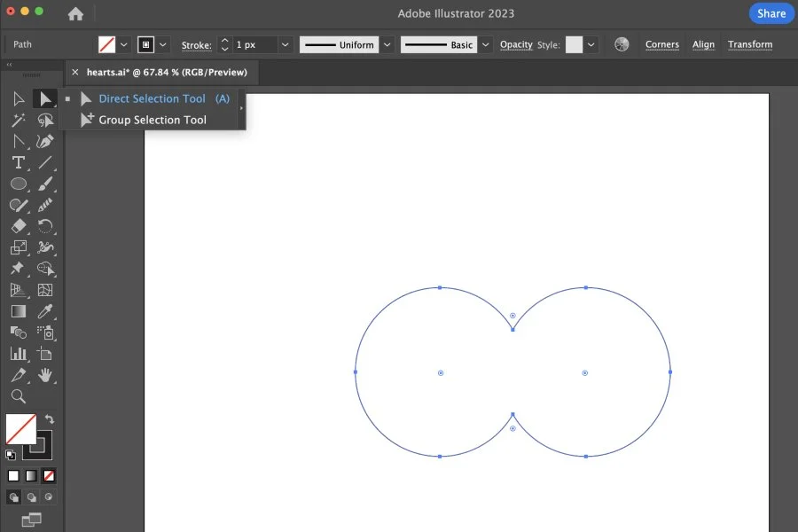Switch to the hearts.ai document tab

pyautogui.click(x=167, y=73)
